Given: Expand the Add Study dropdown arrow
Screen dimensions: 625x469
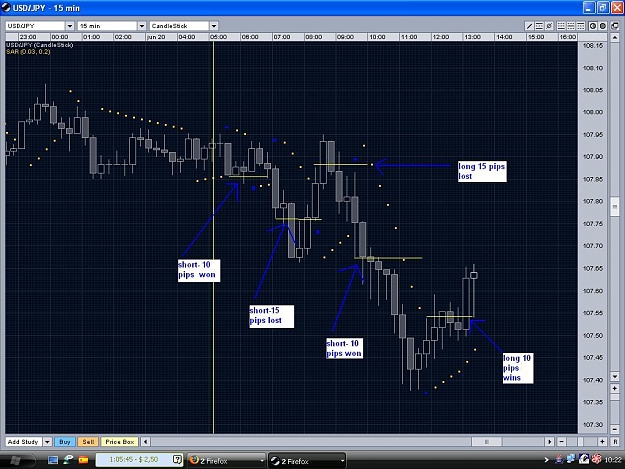Looking at the screenshot, I should (x=47, y=442).
